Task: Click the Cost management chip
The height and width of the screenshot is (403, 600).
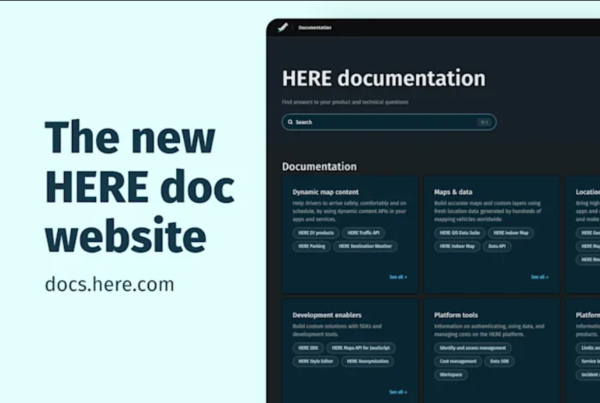Action: (457, 360)
